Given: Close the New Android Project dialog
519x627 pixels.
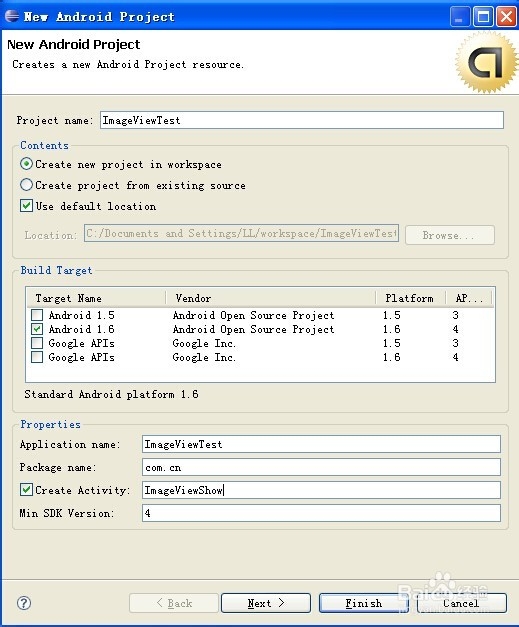Looking at the screenshot, I should click(506, 17).
